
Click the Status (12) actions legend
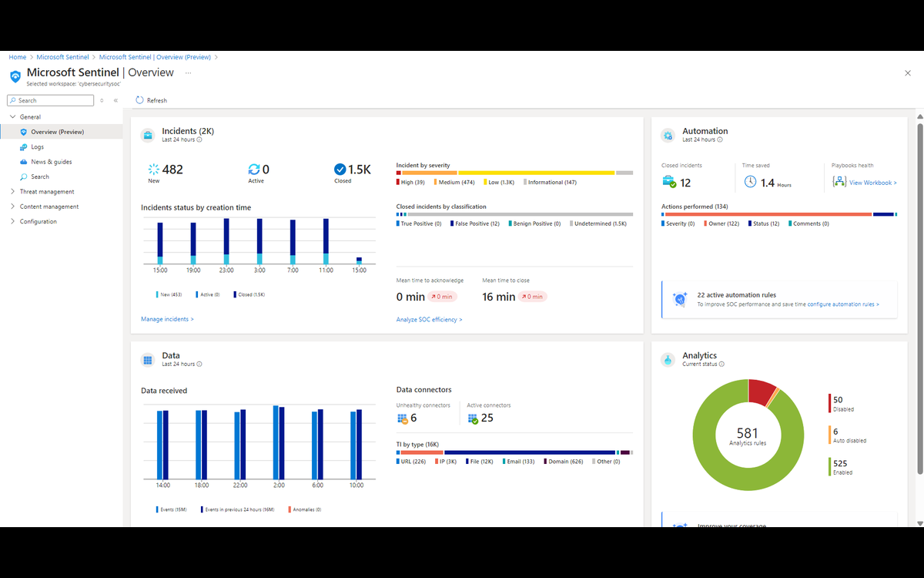coord(763,223)
